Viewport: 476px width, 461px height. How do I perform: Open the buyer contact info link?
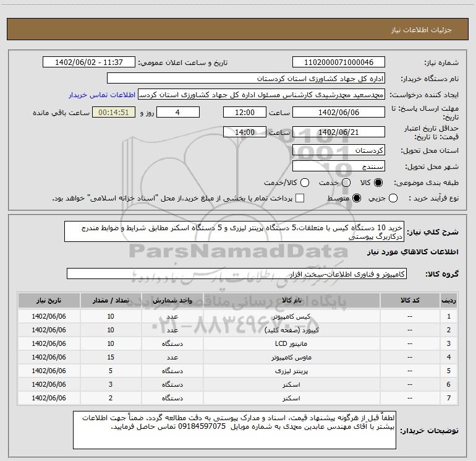102,95
